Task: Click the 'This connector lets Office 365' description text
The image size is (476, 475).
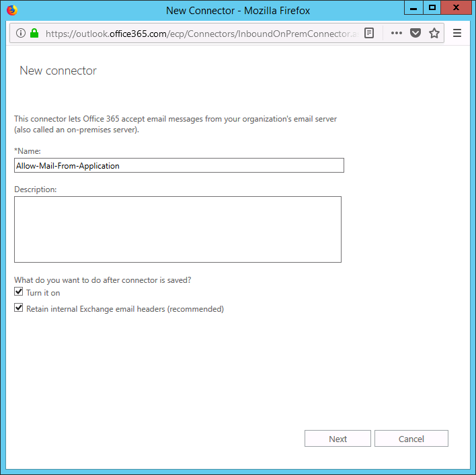Action: click(175, 124)
